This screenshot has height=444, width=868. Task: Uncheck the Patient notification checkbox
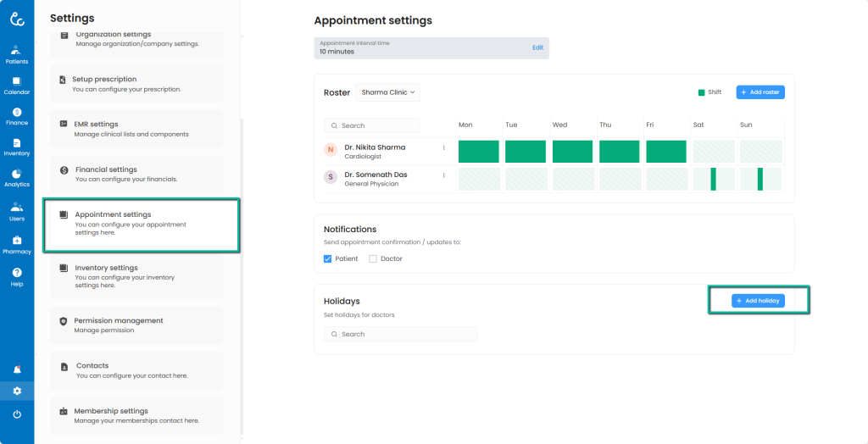click(x=328, y=258)
